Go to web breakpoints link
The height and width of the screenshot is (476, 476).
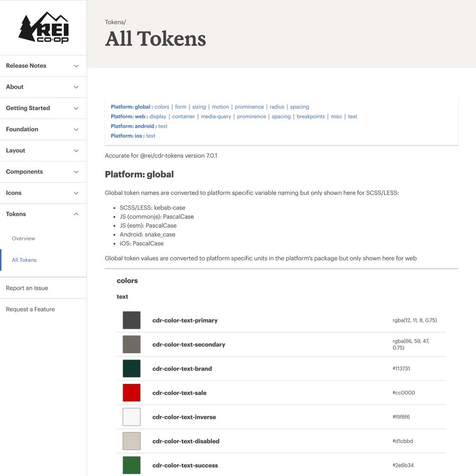click(x=310, y=117)
